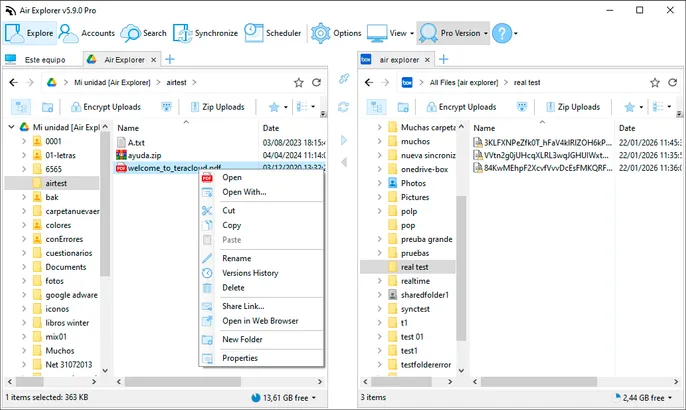Open Versions History from context menu
Viewport: 686px width, 410px height.
(x=261, y=273)
